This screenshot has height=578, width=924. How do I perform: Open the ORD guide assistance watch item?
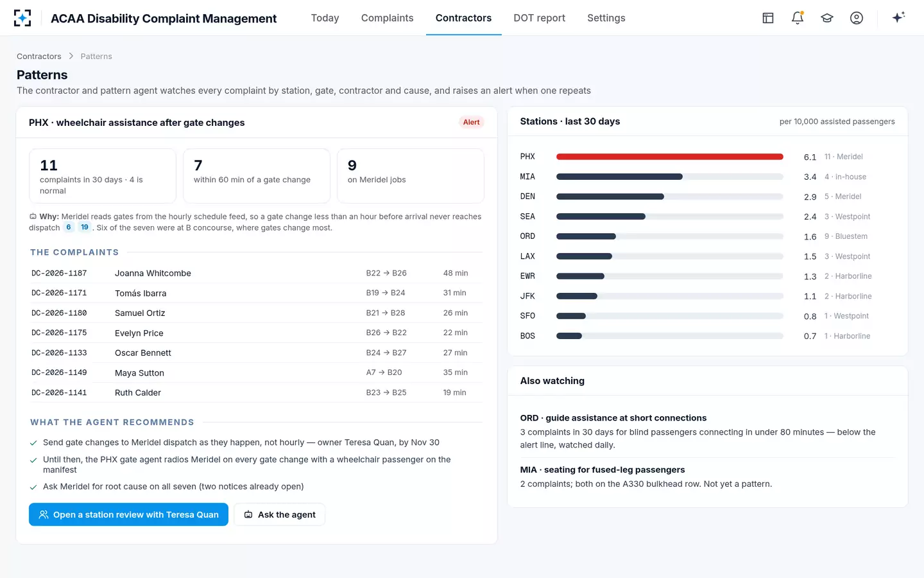[707, 431]
